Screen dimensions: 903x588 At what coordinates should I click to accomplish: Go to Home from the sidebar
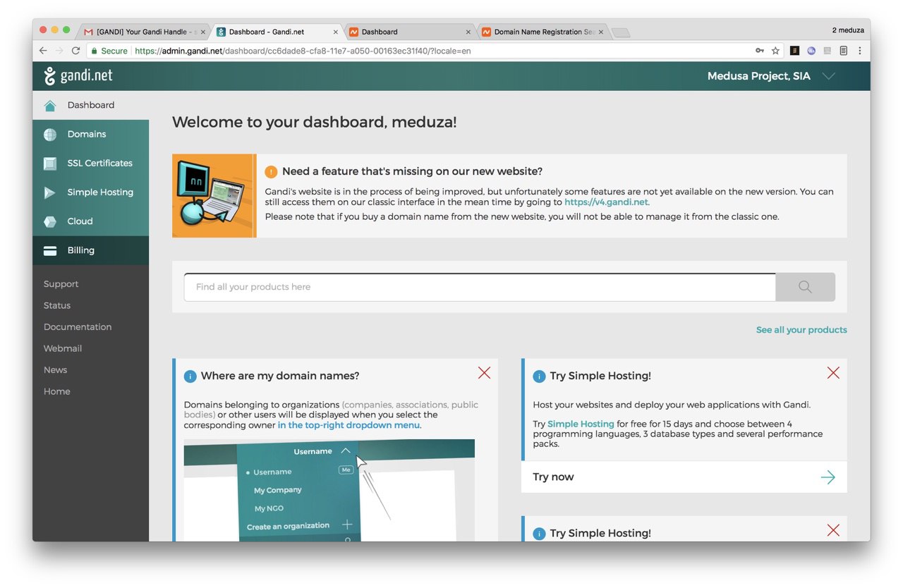(56, 391)
